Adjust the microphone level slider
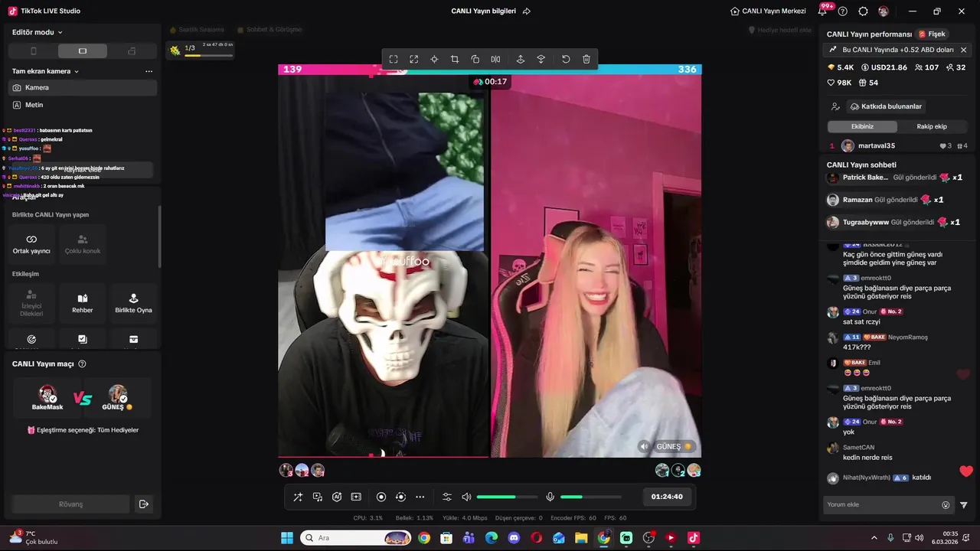980x551 pixels. [590, 497]
